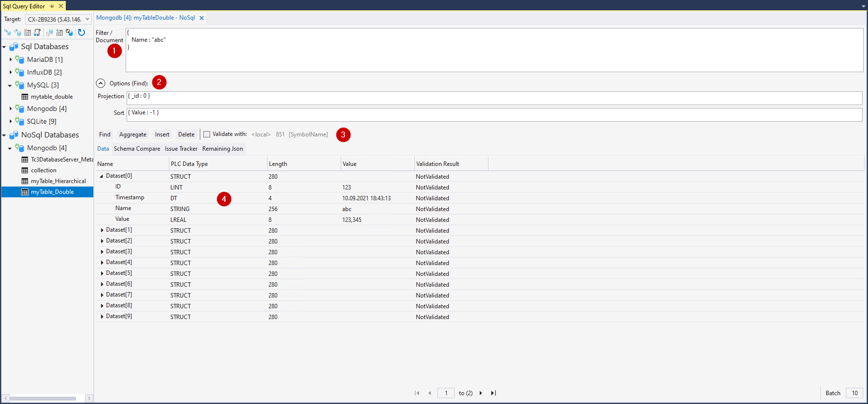
Task: Click the blue refresh toolbar icon
Action: (x=81, y=32)
